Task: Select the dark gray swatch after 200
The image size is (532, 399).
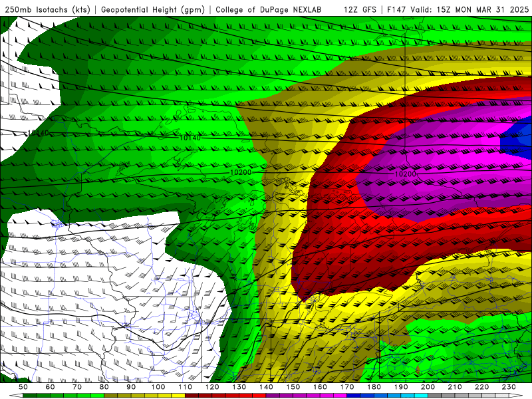Action: pos(435,395)
